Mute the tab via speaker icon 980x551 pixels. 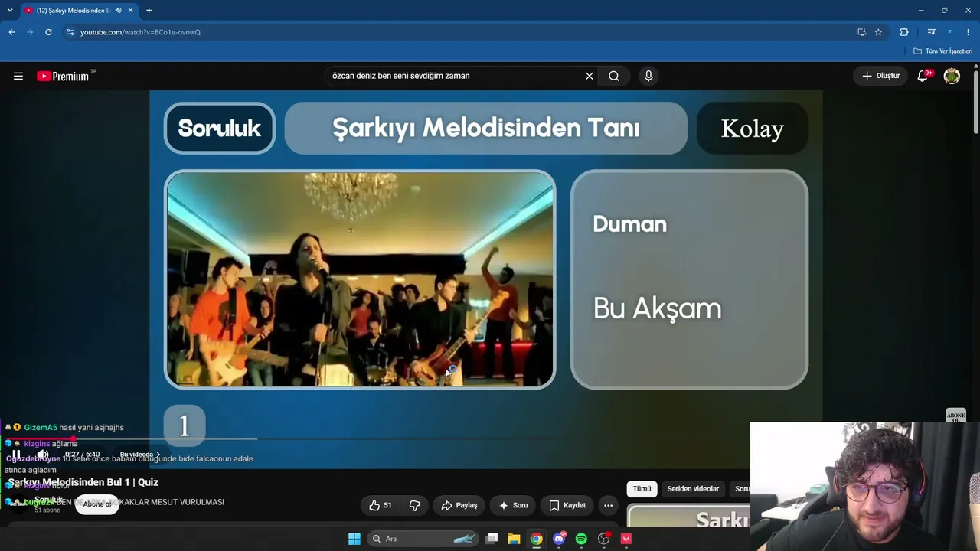pos(118,10)
